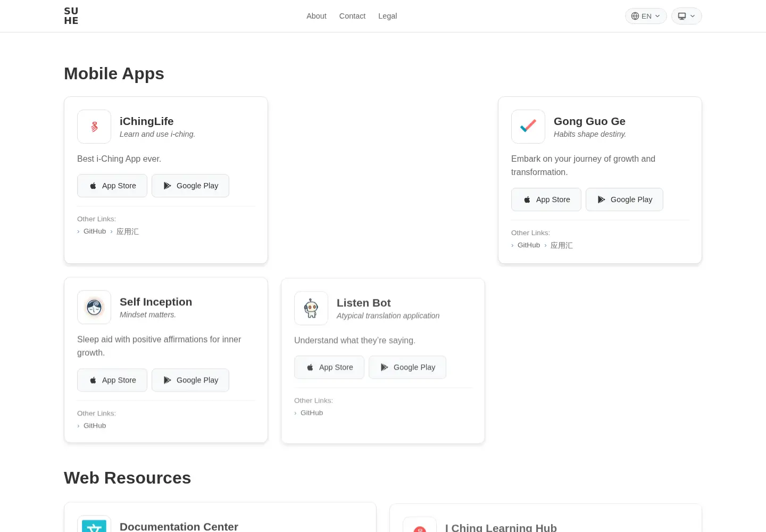Click the Mobile Apps section heading
766x532 pixels.
(x=114, y=73)
